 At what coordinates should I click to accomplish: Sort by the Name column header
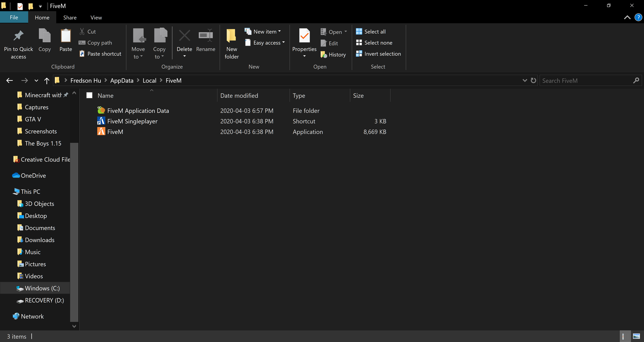(x=151, y=96)
